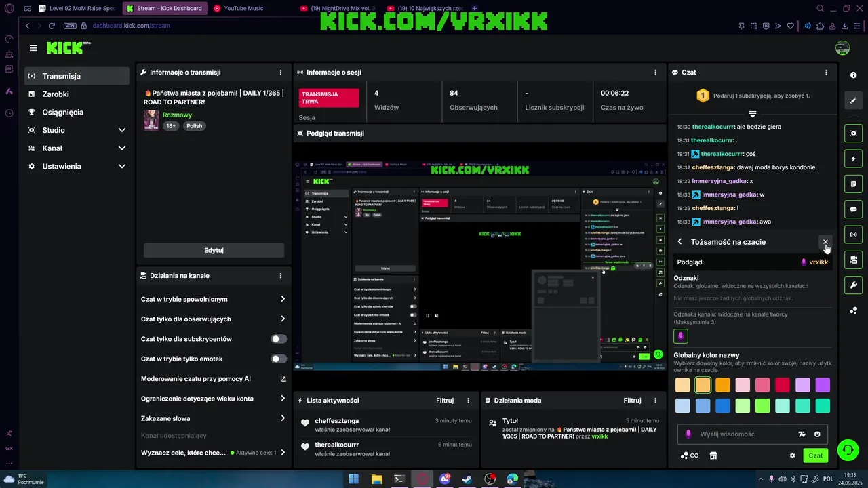868x488 pixels.
Task: Open Transmisja in sidebar
Action: 77,76
